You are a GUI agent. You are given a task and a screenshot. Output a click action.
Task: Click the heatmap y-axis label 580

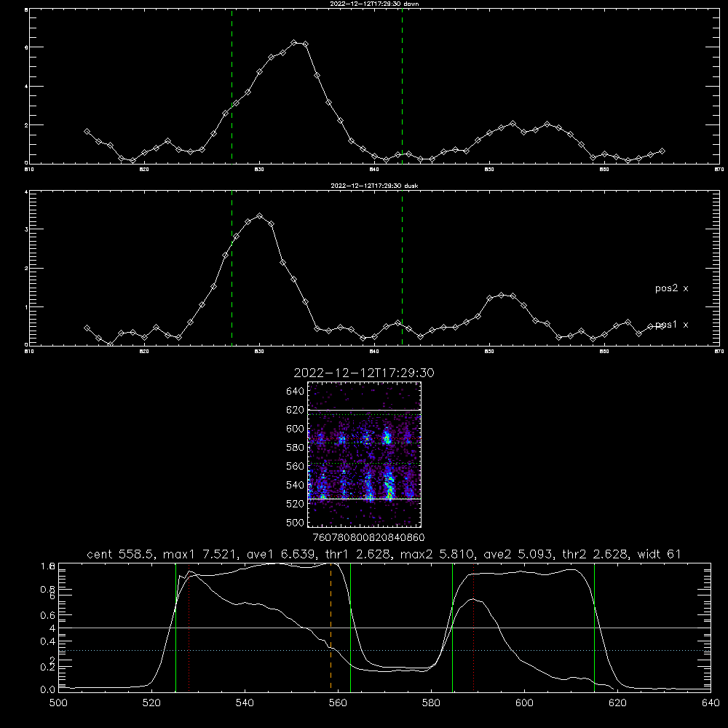coord(296,448)
